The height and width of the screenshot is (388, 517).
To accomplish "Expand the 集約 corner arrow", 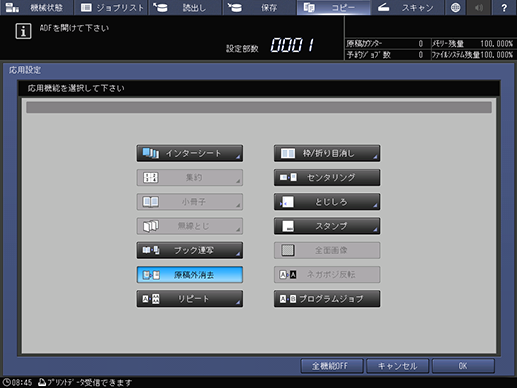I will coord(238,181).
